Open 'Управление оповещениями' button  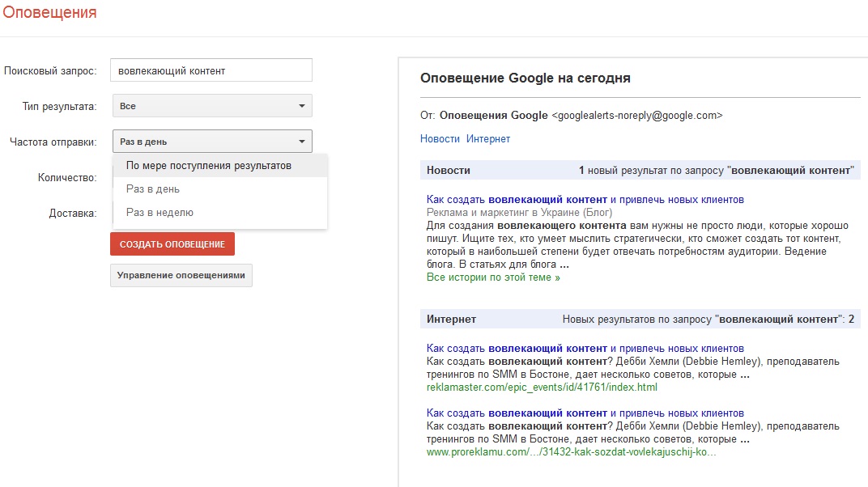pos(181,275)
